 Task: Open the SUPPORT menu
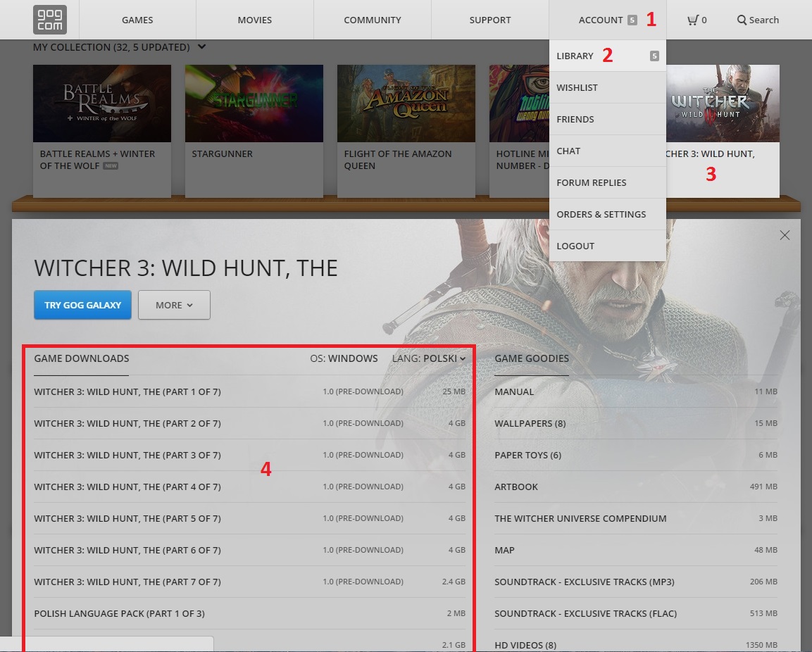(490, 20)
